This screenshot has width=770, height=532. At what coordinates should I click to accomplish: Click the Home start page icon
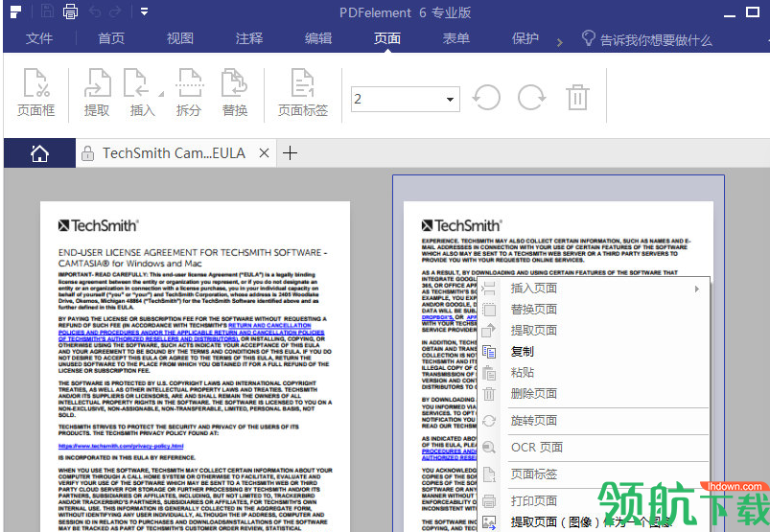39,153
